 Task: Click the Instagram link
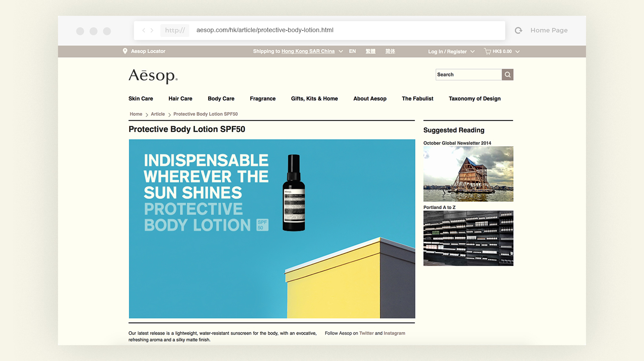[394, 333]
